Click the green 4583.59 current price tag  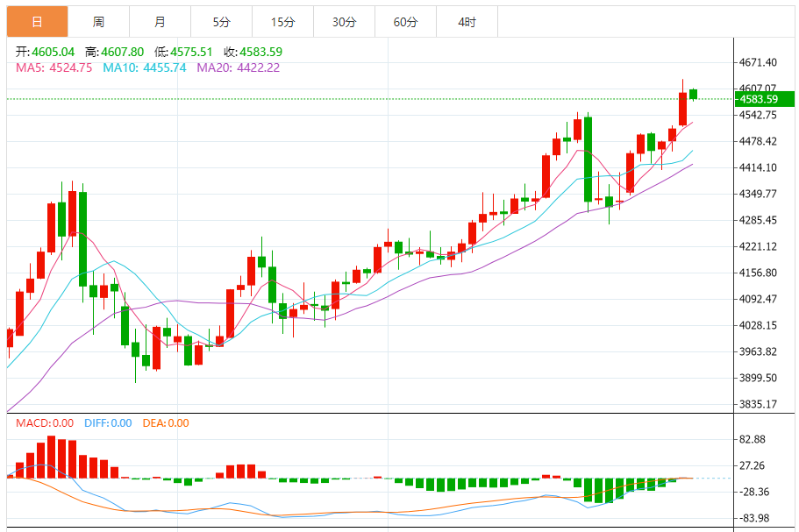pyautogui.click(x=759, y=99)
